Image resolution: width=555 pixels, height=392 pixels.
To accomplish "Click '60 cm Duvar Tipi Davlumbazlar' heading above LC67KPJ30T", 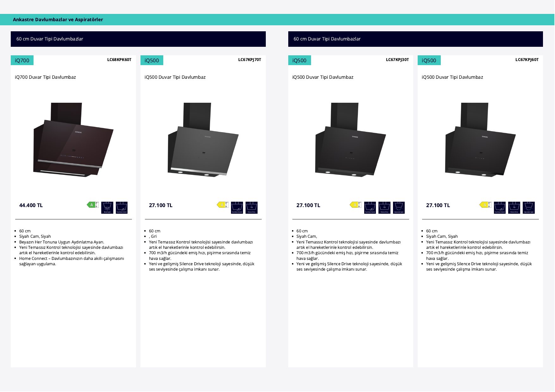I will 327,39.
